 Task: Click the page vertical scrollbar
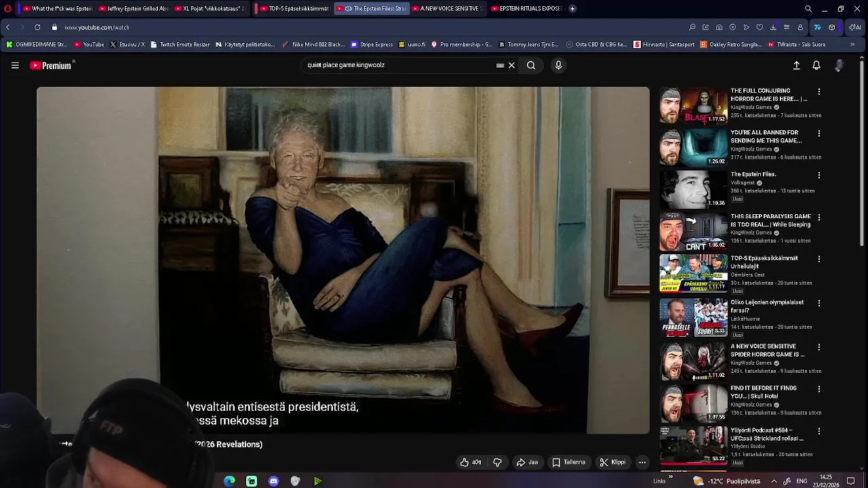point(863,152)
